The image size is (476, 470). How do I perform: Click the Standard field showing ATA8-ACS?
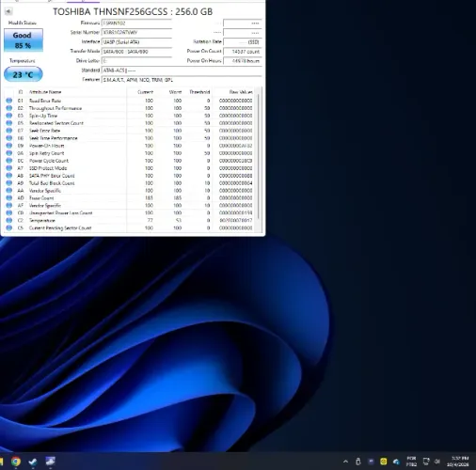coord(182,70)
